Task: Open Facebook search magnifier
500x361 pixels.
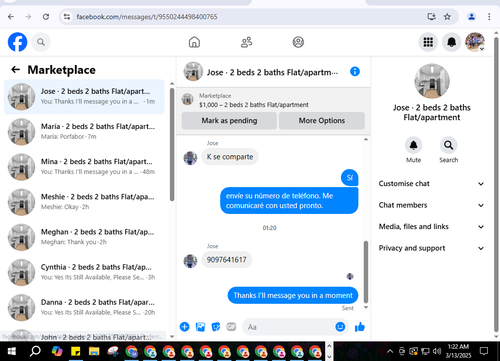Action: click(x=41, y=42)
